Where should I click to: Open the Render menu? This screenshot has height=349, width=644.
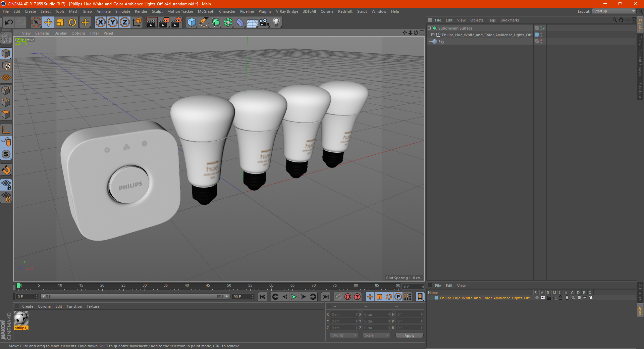[x=141, y=11]
